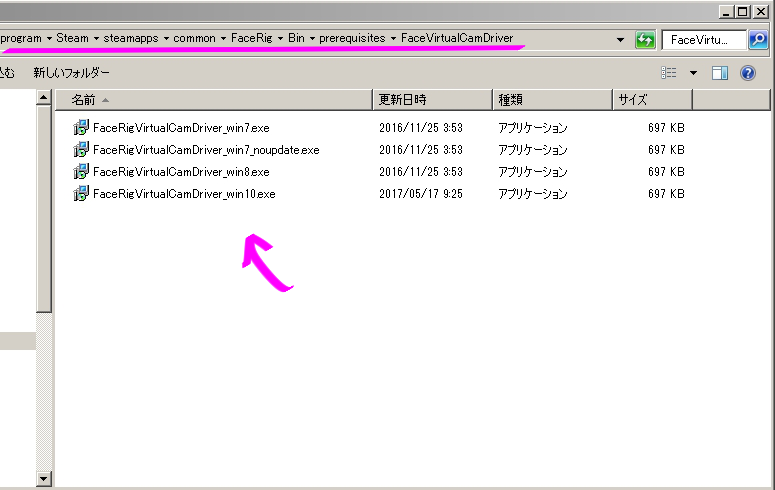This screenshot has width=775, height=490.
Task: Open FaceRigVirtualCamDriver_win7.exe installer icon
Action: (81, 128)
